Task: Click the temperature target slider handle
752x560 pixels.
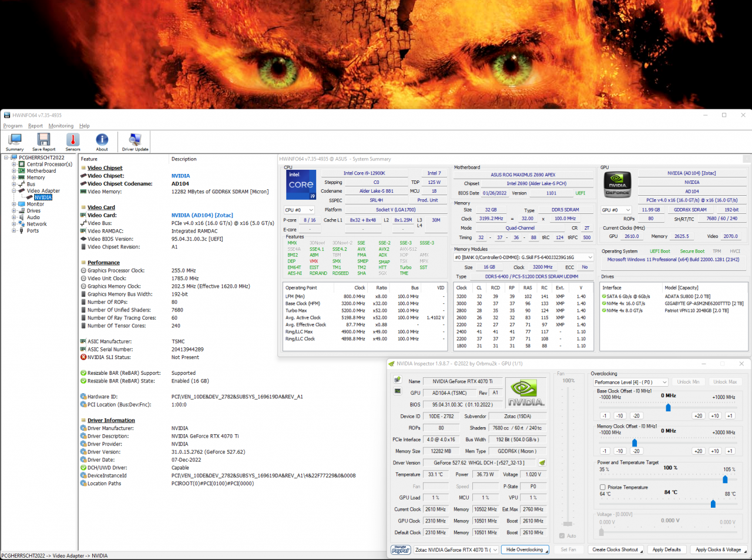Action: pyautogui.click(x=713, y=504)
